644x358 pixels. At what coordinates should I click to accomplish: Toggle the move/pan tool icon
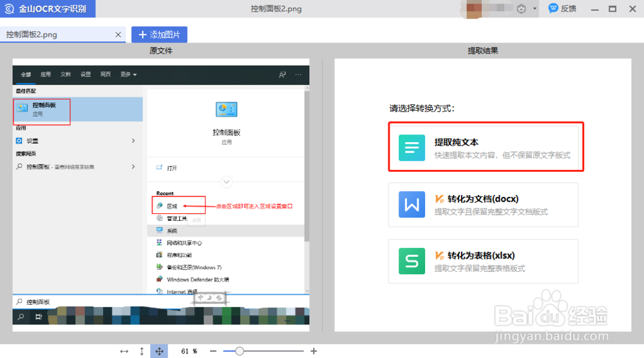[x=159, y=352]
